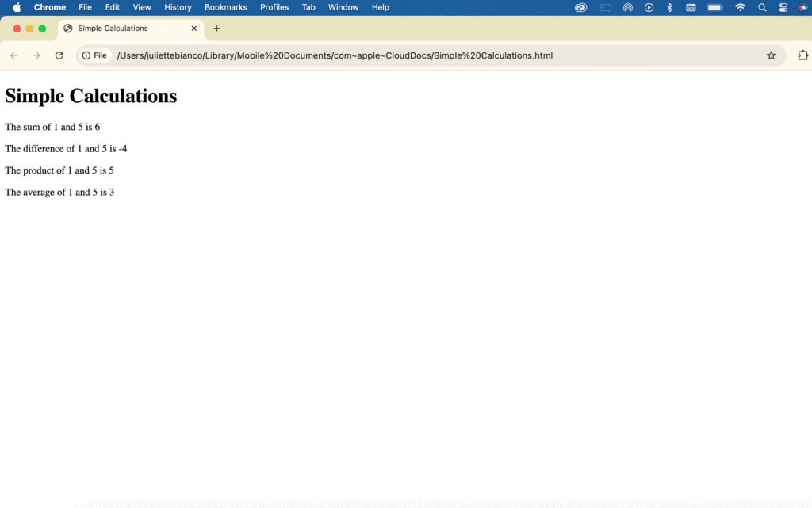
Task: Bookmark this page with the star icon
Action: (771, 55)
